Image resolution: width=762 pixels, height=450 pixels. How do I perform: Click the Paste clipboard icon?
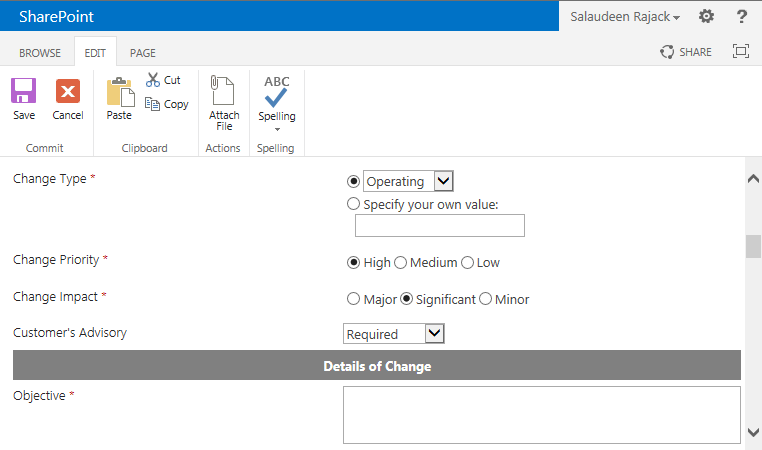pos(120,91)
